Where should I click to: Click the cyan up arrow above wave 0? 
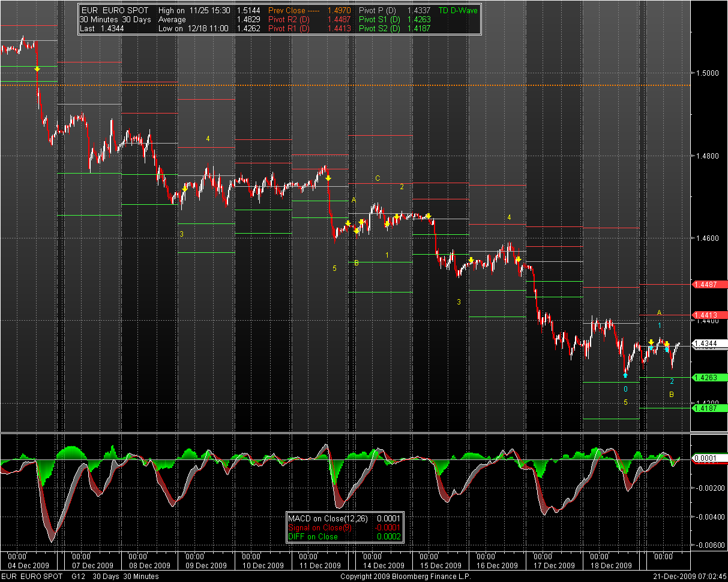pyautogui.click(x=625, y=375)
